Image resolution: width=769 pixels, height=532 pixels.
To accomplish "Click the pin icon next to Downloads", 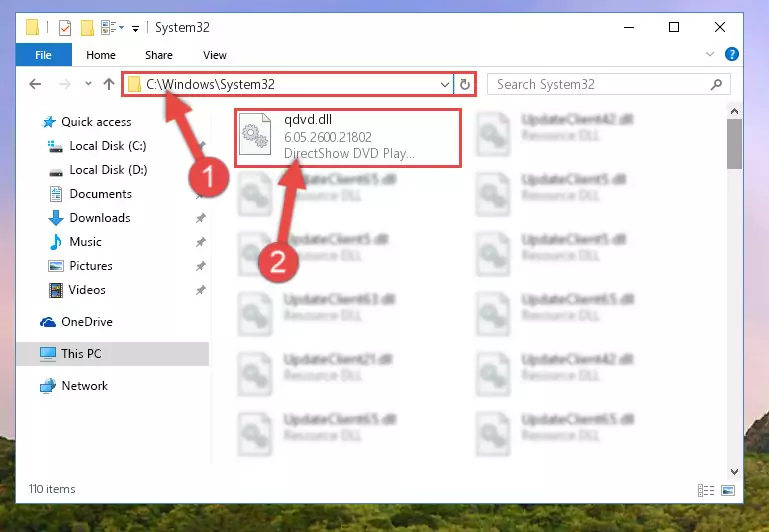I will click(x=201, y=218).
